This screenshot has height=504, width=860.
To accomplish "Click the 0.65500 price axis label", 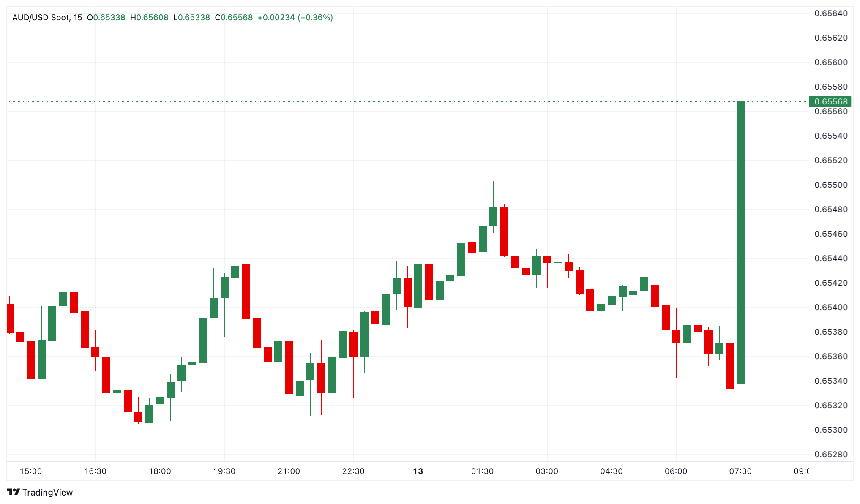I will coord(831,185).
